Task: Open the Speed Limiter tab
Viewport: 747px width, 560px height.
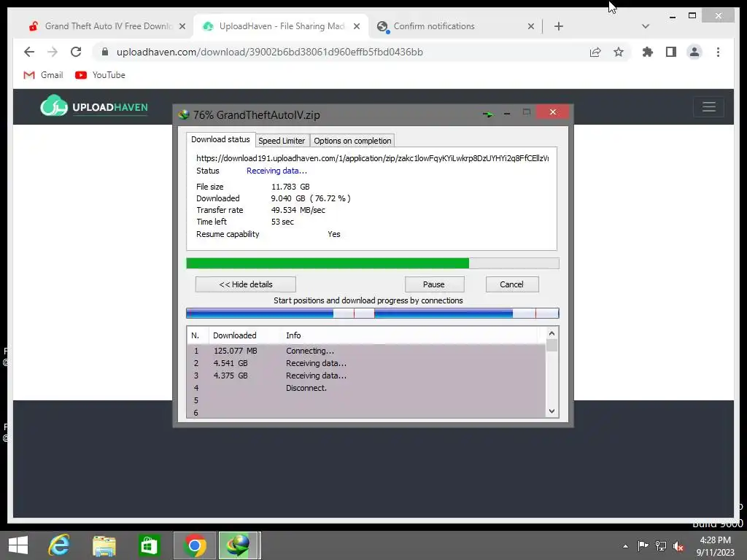Action: 282,141
